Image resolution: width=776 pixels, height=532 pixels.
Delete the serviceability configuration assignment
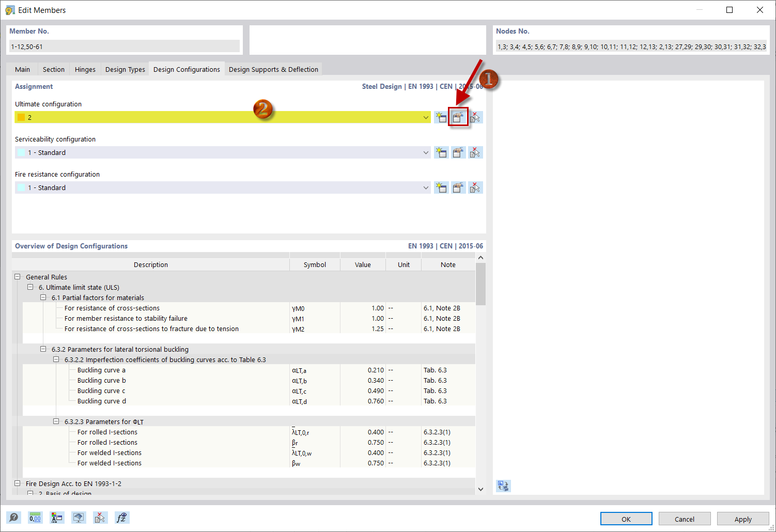coord(475,152)
